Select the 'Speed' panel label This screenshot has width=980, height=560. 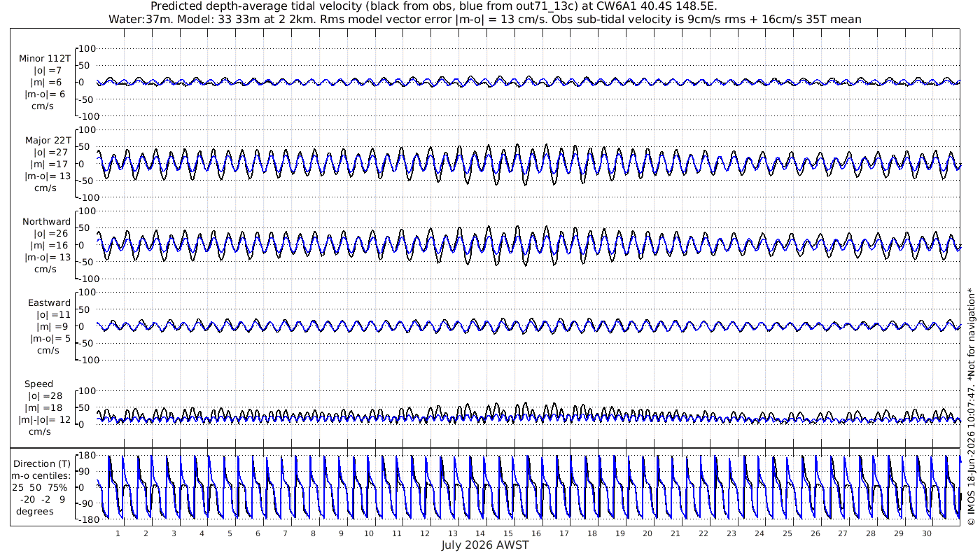coord(38,384)
